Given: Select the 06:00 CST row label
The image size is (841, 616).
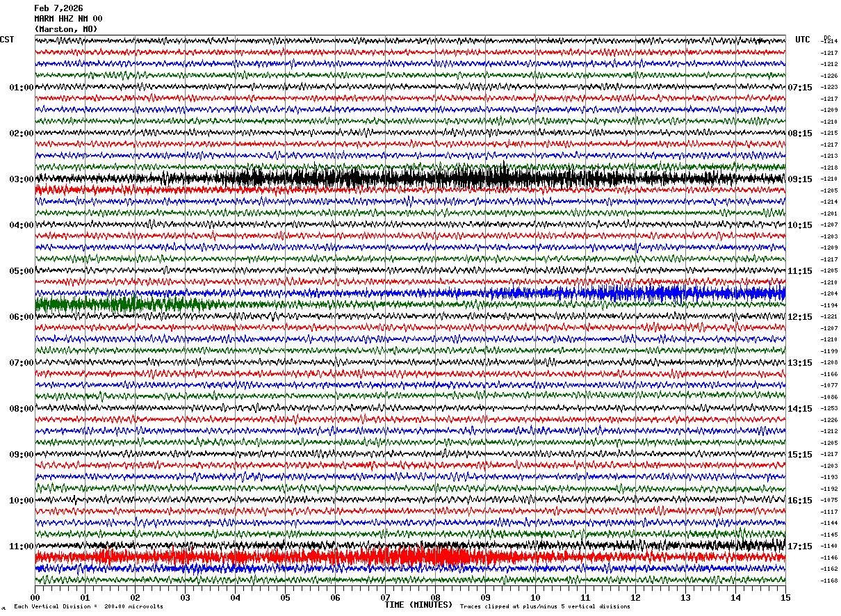Looking at the screenshot, I should click(22, 317).
